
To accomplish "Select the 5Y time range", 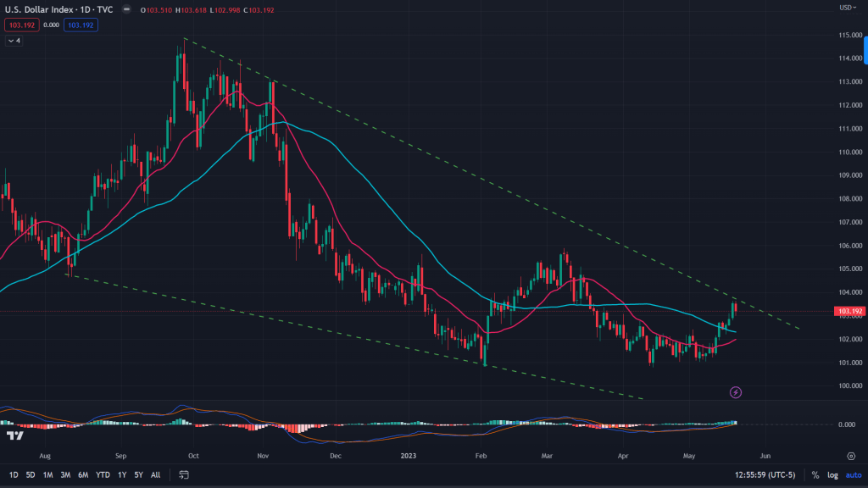I will (x=138, y=475).
